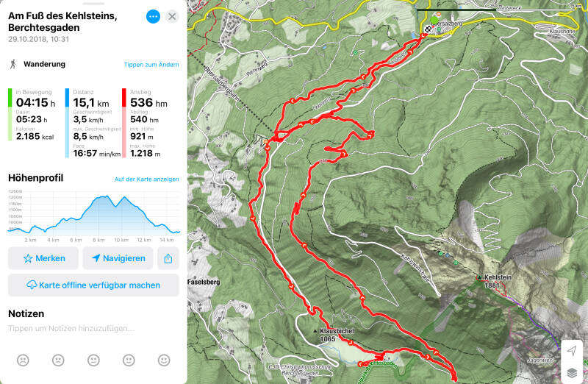Start navigation with Navigieren button
This screenshot has height=384, width=588.
pos(118,258)
